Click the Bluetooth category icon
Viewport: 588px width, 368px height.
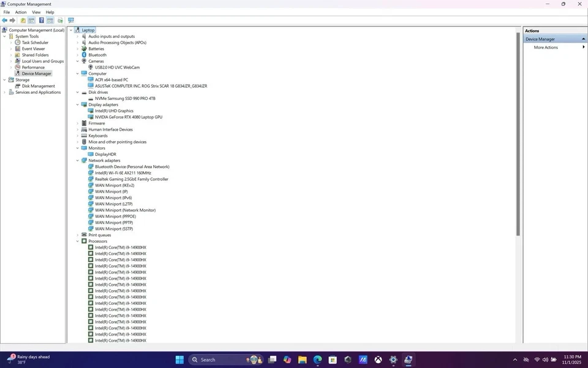(84, 55)
